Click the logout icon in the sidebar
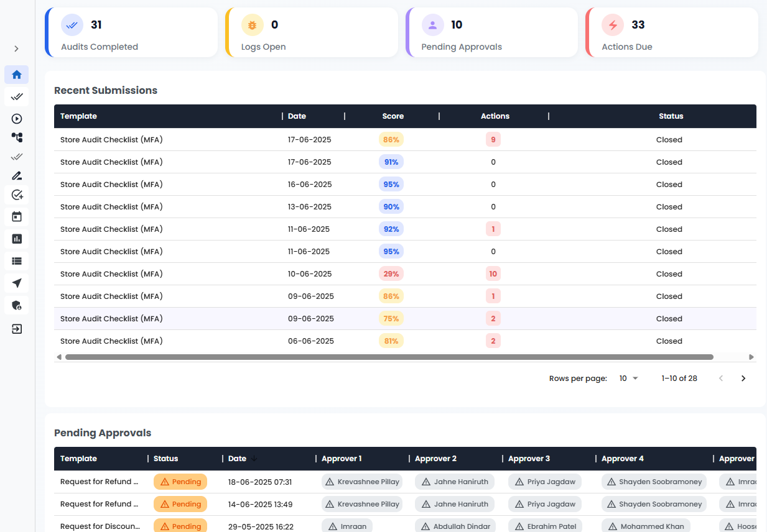This screenshot has width=767, height=532. tap(17, 329)
